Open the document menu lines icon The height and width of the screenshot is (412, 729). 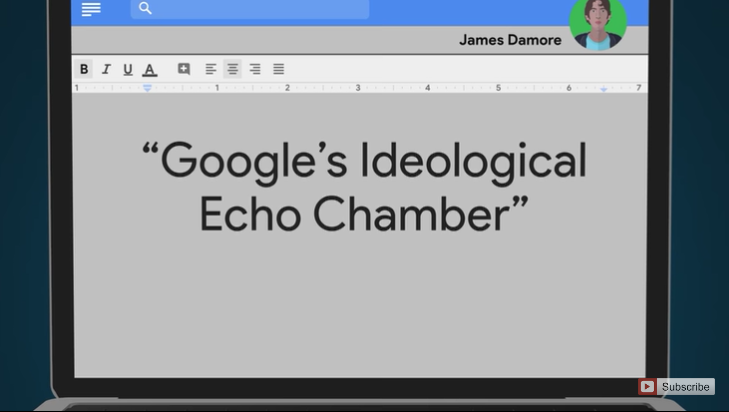pyautogui.click(x=91, y=9)
